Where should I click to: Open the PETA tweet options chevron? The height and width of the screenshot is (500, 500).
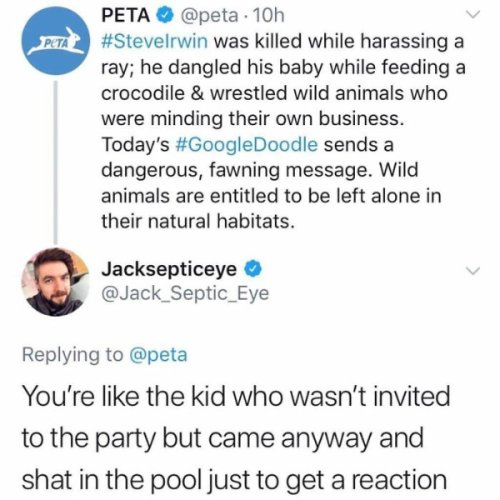tap(473, 15)
